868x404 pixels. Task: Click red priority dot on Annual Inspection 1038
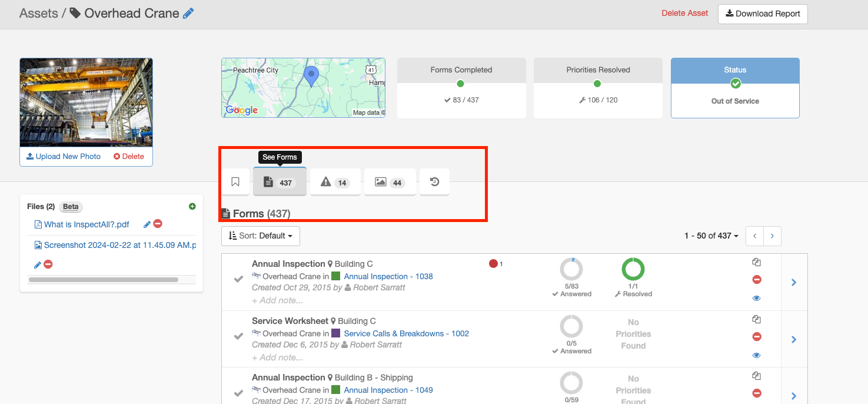coord(493,264)
